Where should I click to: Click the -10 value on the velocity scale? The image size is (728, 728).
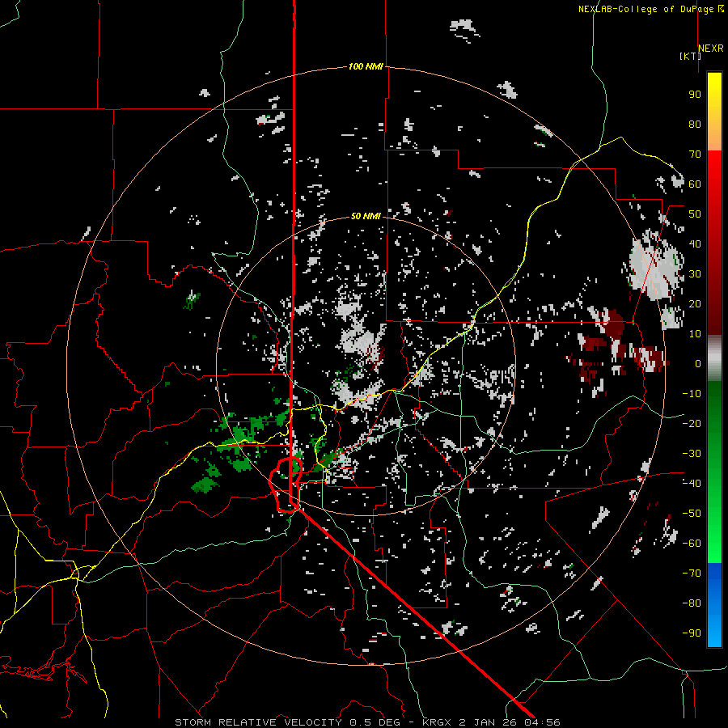(x=692, y=394)
